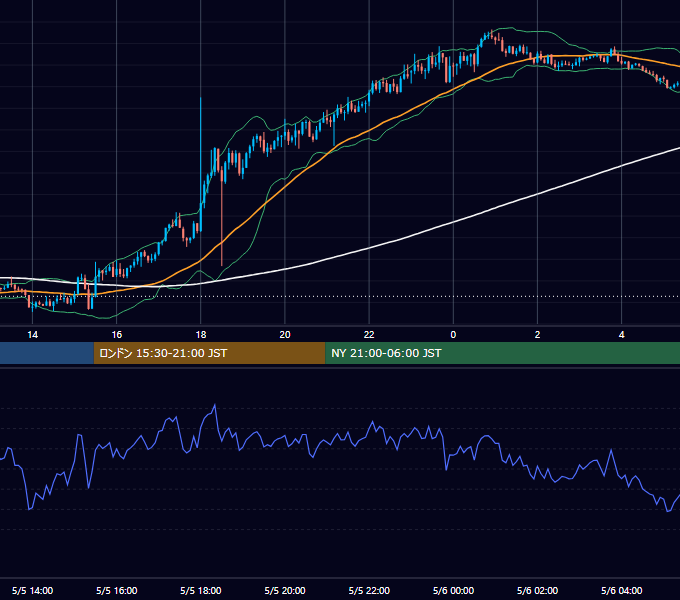Screen dimensions: 680x600
Task: Click the '22' hour label on price chart
Action: (x=369, y=335)
